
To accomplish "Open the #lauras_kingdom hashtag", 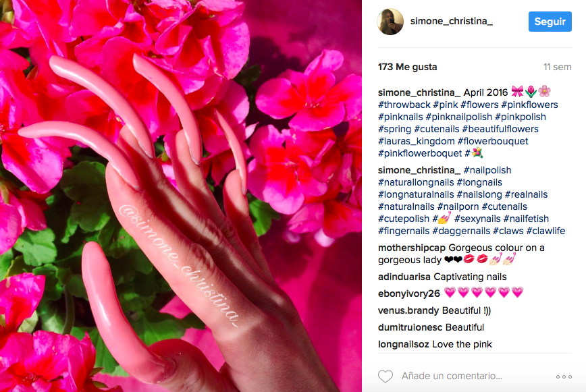I will pyautogui.click(x=417, y=141).
